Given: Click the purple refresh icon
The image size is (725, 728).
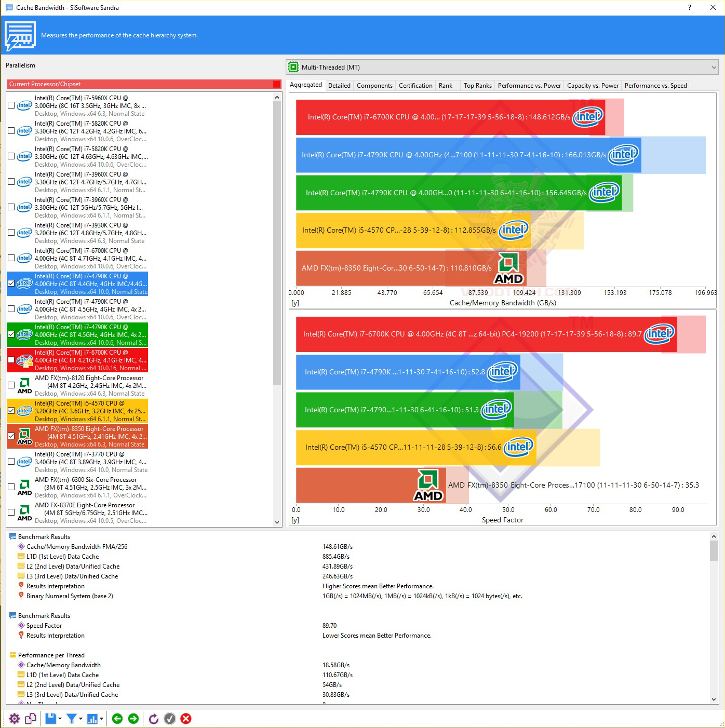Looking at the screenshot, I should coord(153,719).
